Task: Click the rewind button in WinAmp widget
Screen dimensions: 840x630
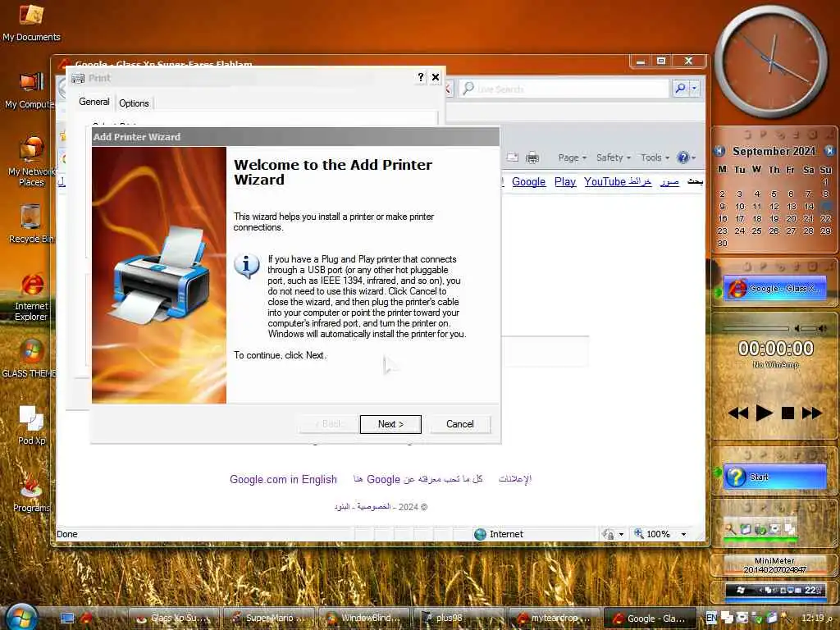Action: pyautogui.click(x=738, y=413)
